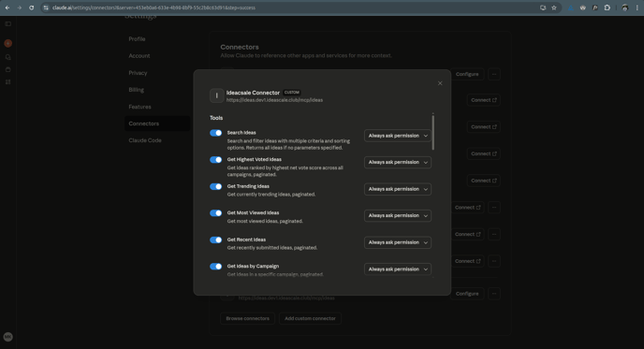Screen dimensions: 644x349
Task: Click the Connectors page heading behind the dialog
Action: pyautogui.click(x=240, y=47)
